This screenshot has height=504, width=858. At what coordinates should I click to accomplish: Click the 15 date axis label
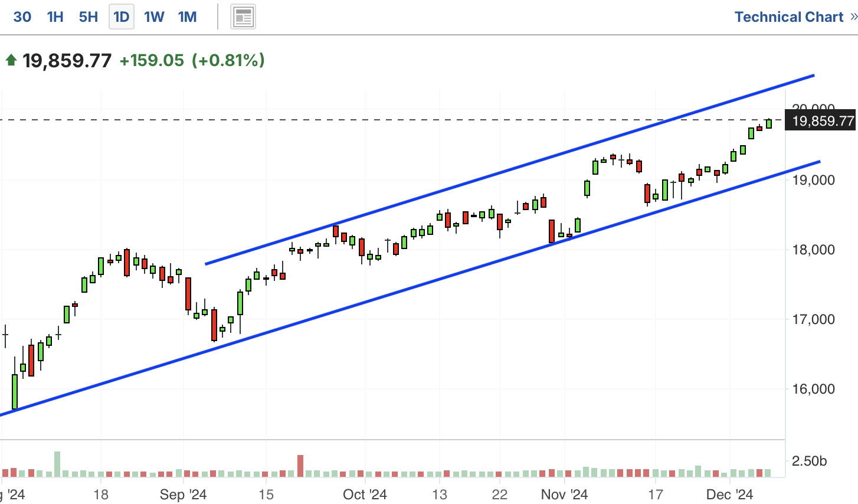(266, 495)
